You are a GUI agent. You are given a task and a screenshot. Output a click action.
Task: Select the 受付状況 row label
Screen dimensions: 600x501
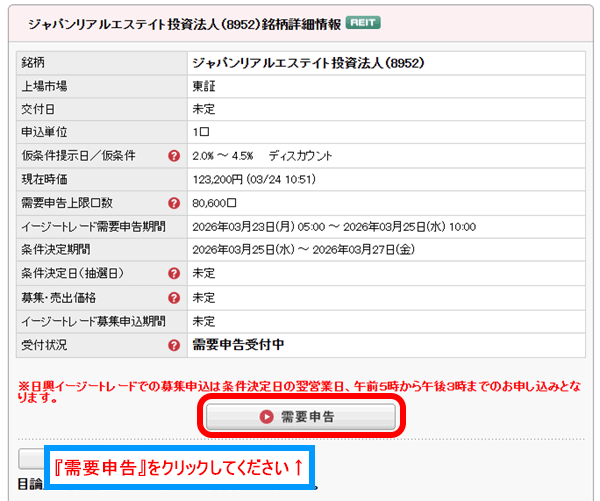(x=44, y=345)
